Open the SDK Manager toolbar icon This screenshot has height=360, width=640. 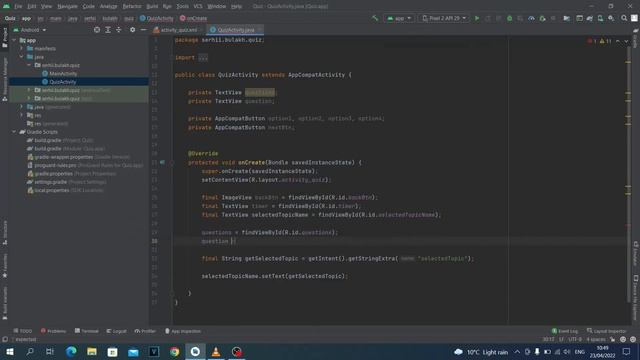tap(611, 18)
